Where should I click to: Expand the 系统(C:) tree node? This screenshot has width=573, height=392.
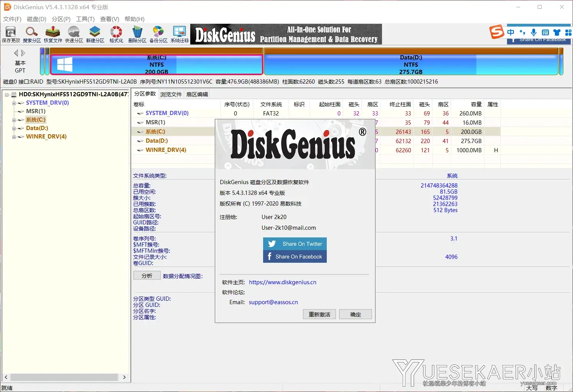click(x=14, y=120)
